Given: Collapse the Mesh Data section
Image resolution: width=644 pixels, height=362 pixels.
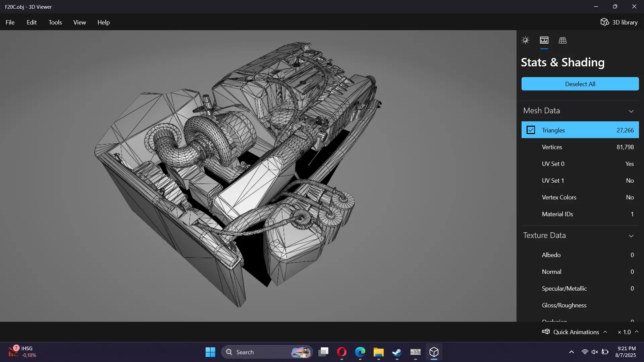Looking at the screenshot, I should coord(631,111).
